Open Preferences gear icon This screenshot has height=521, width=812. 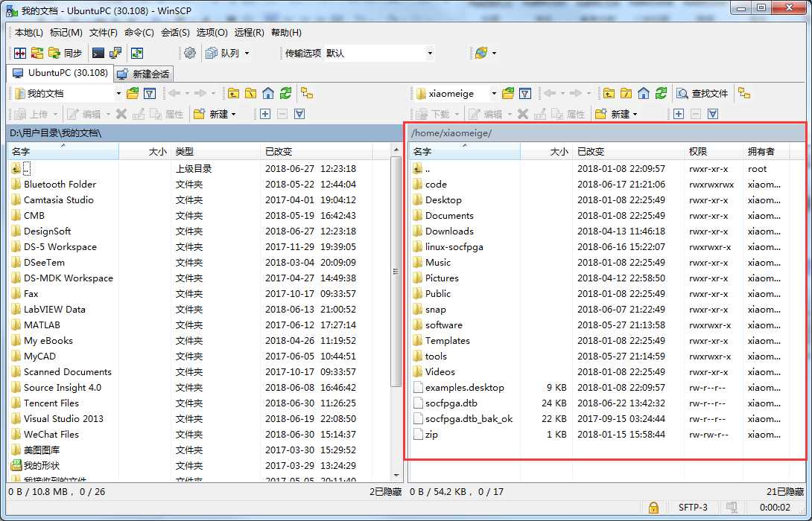pyautogui.click(x=190, y=54)
